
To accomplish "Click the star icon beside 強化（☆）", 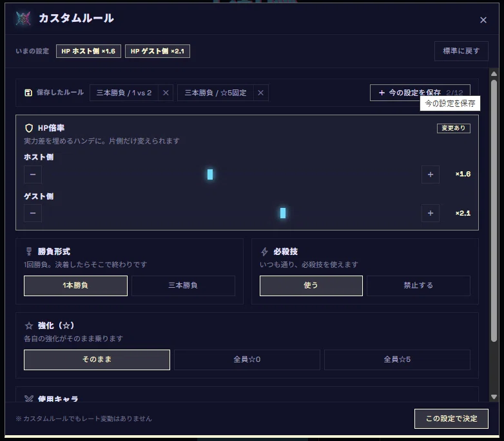I will [x=29, y=326].
